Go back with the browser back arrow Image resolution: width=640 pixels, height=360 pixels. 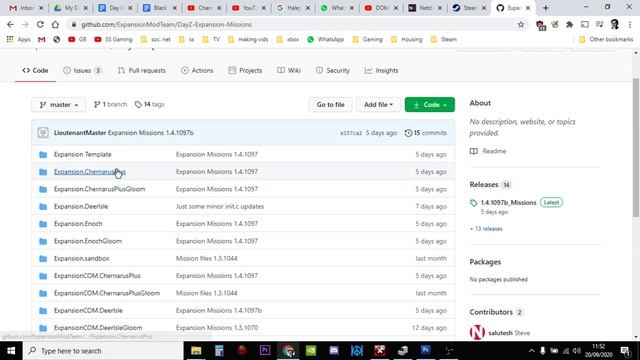pyautogui.click(x=10, y=24)
